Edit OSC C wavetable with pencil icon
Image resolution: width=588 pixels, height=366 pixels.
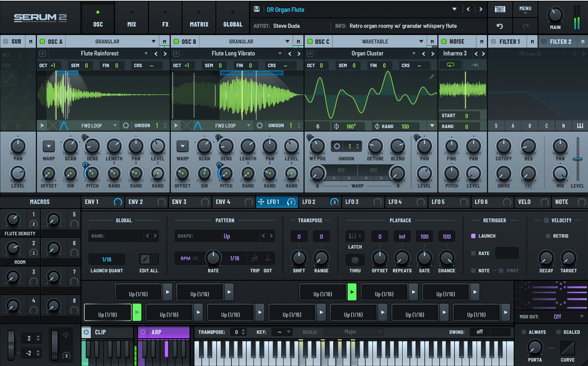pyautogui.click(x=432, y=76)
